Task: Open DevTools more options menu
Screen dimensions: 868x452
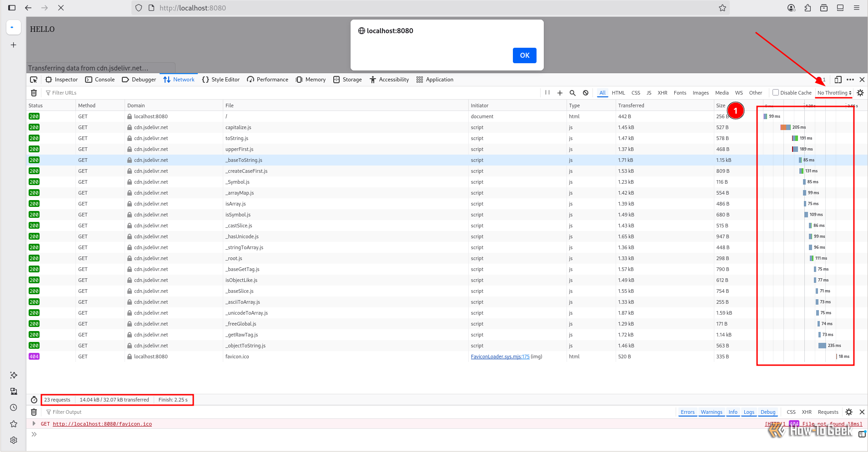Action: [x=850, y=80]
